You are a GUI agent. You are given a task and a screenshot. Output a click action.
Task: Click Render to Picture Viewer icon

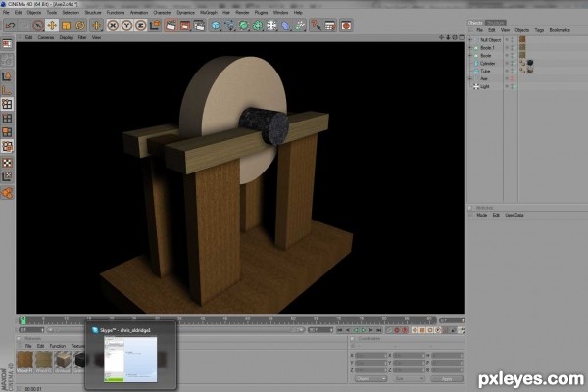(185, 25)
